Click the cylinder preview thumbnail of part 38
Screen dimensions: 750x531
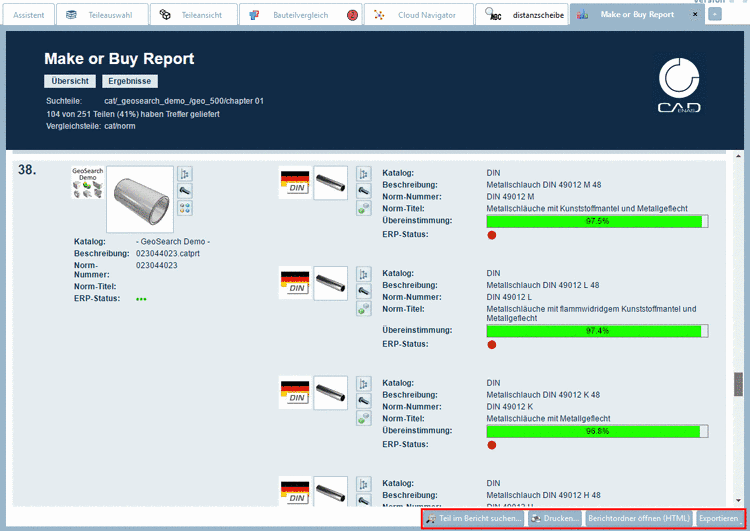[140, 199]
